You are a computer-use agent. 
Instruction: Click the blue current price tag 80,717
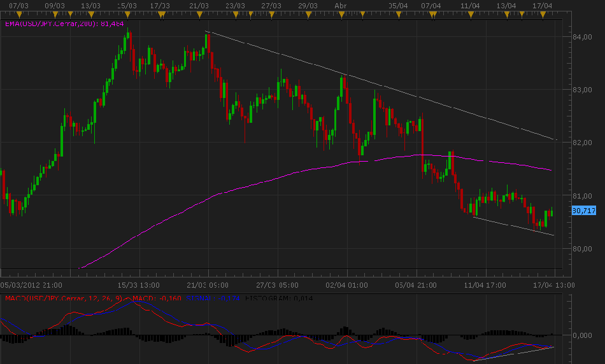[x=584, y=211]
